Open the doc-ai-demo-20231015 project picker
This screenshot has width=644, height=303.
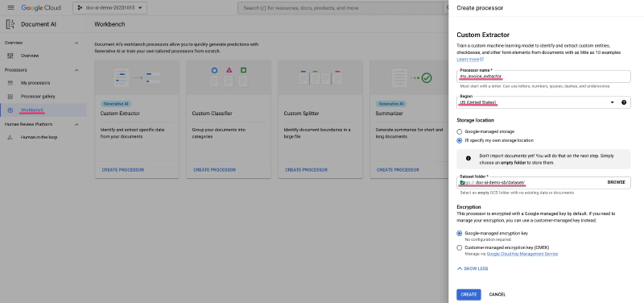click(x=110, y=8)
